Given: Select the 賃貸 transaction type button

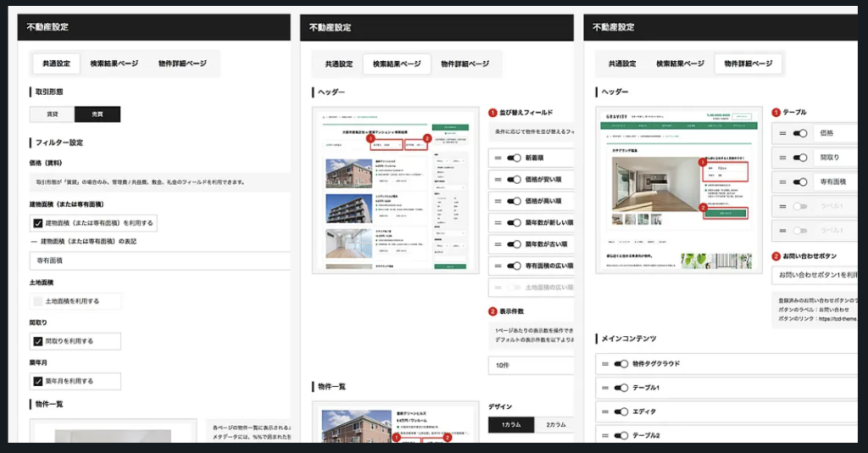Looking at the screenshot, I should click(52, 115).
